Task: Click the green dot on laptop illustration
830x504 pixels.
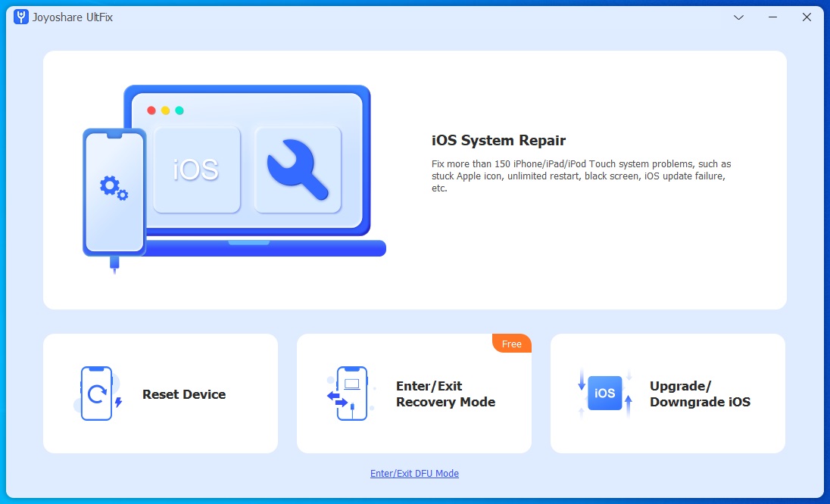Action: [x=179, y=110]
